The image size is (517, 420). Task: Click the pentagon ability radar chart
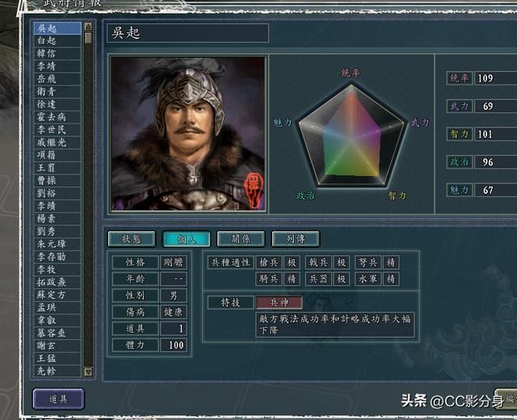[351, 136]
